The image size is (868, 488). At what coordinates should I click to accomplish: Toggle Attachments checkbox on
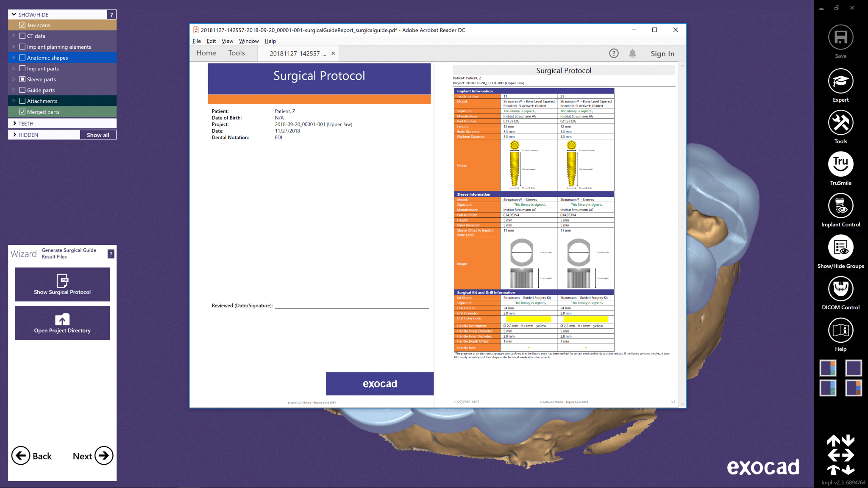[22, 100]
